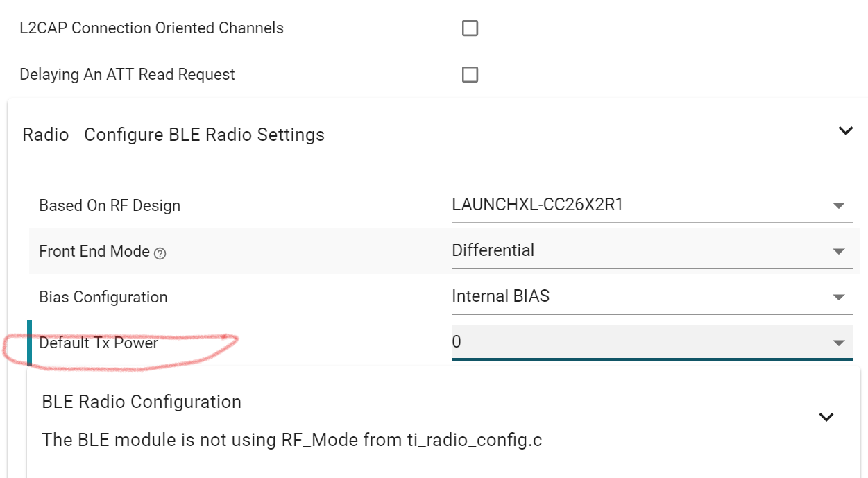Select the Based On RF Design label
This screenshot has width=868, height=478.
(x=110, y=206)
